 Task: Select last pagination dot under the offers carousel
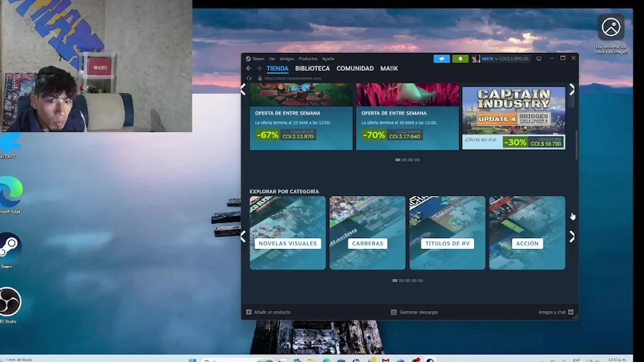click(x=417, y=160)
